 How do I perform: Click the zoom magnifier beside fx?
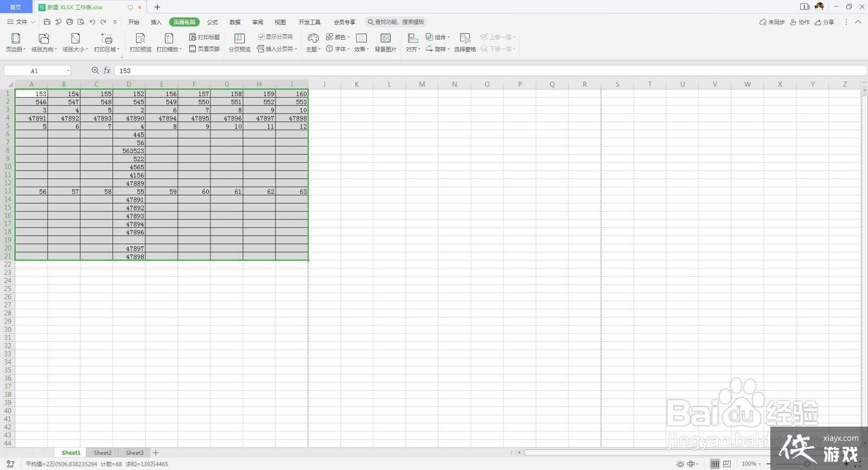pos(95,71)
